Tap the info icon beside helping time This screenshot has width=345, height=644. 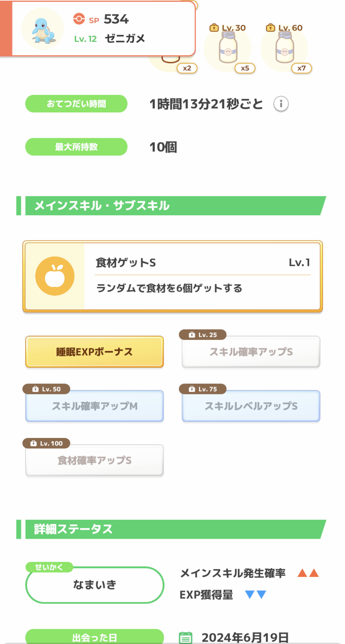[281, 104]
